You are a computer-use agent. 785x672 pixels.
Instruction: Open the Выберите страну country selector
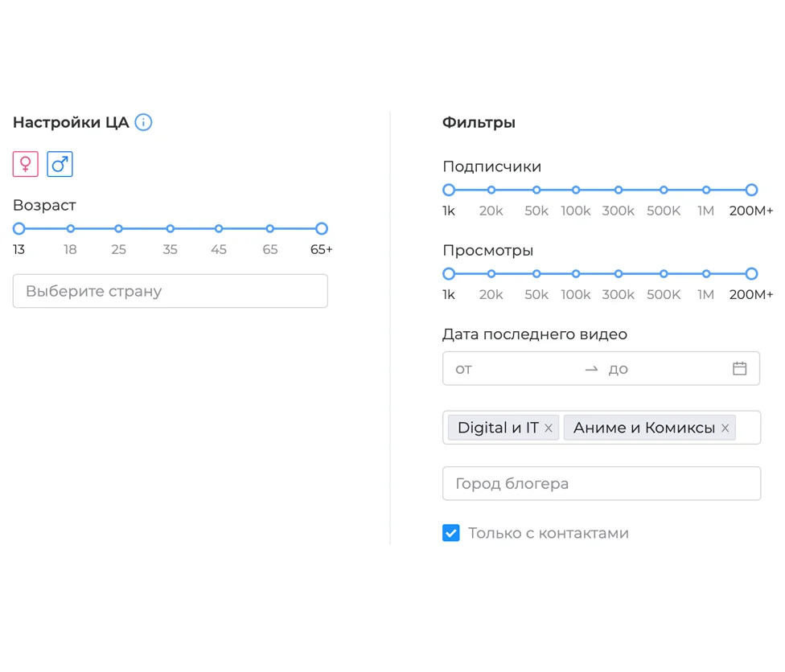[x=170, y=291]
